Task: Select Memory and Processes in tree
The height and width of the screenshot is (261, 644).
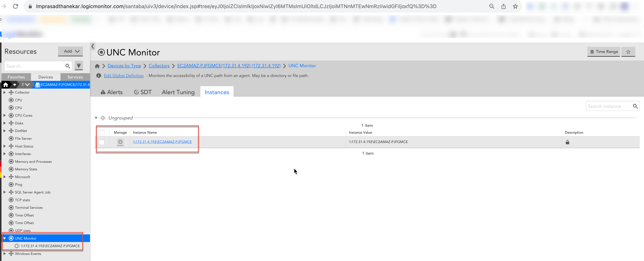Action: (x=33, y=162)
